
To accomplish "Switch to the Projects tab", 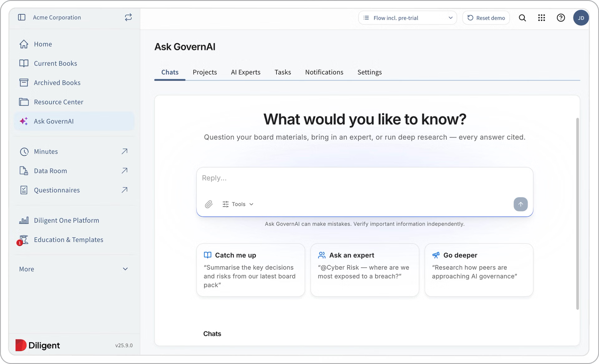I will 205,72.
